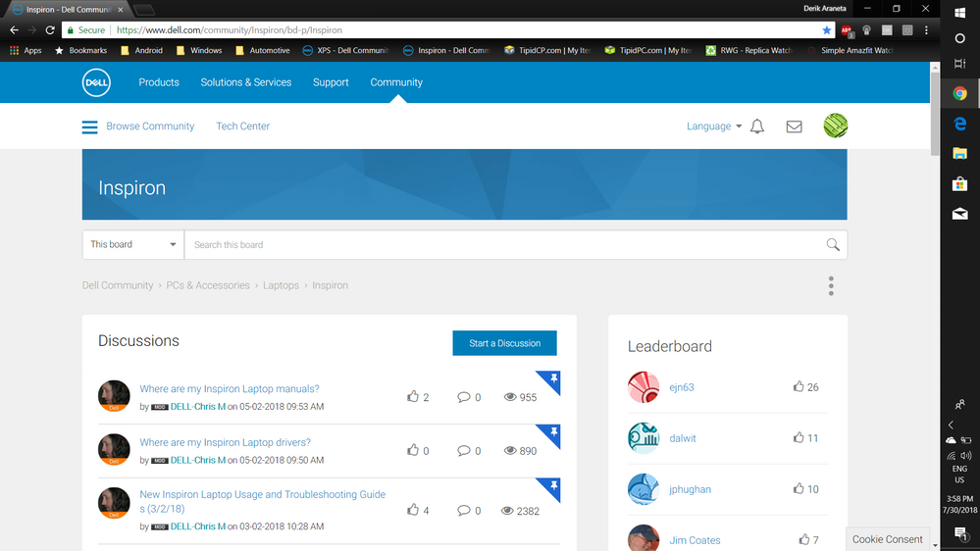Open Tech Center link

coord(242,126)
